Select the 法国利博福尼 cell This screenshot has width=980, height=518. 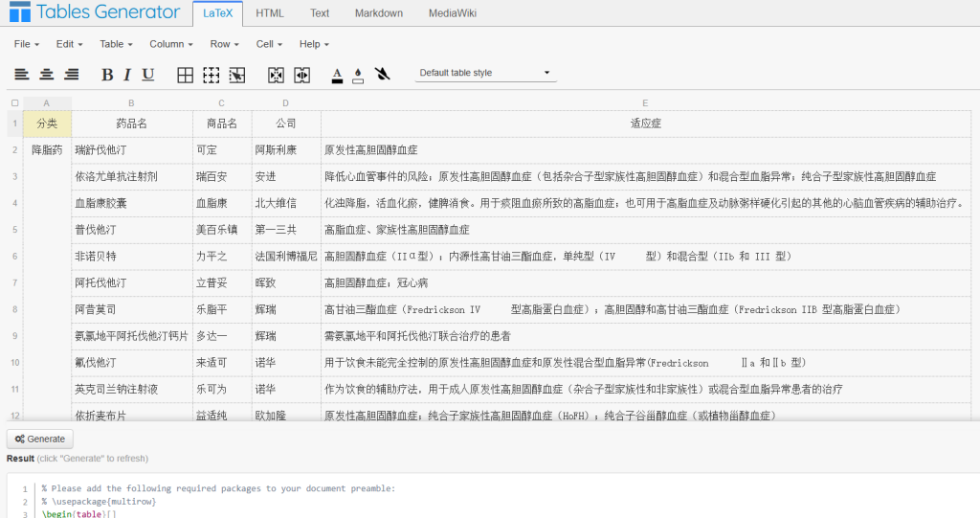click(286, 257)
